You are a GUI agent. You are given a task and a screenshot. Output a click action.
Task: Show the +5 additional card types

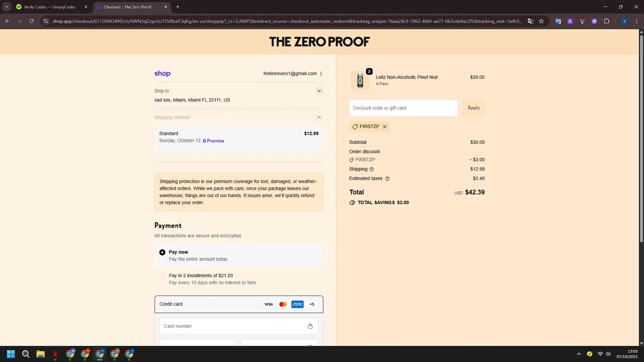tap(312, 305)
